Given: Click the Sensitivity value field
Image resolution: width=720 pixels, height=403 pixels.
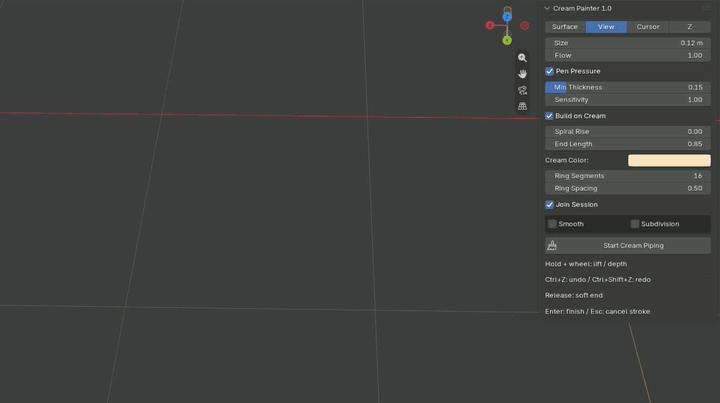Looking at the screenshot, I should point(628,100).
